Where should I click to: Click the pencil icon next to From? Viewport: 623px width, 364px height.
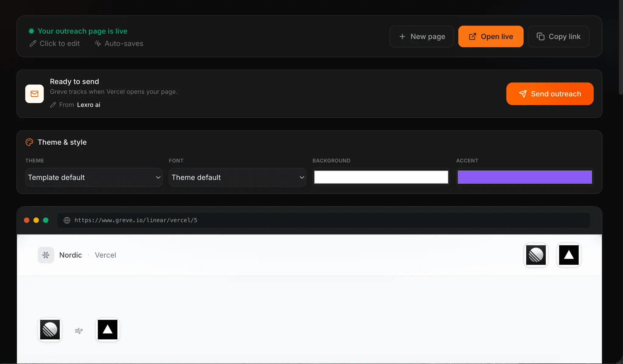[x=53, y=105]
